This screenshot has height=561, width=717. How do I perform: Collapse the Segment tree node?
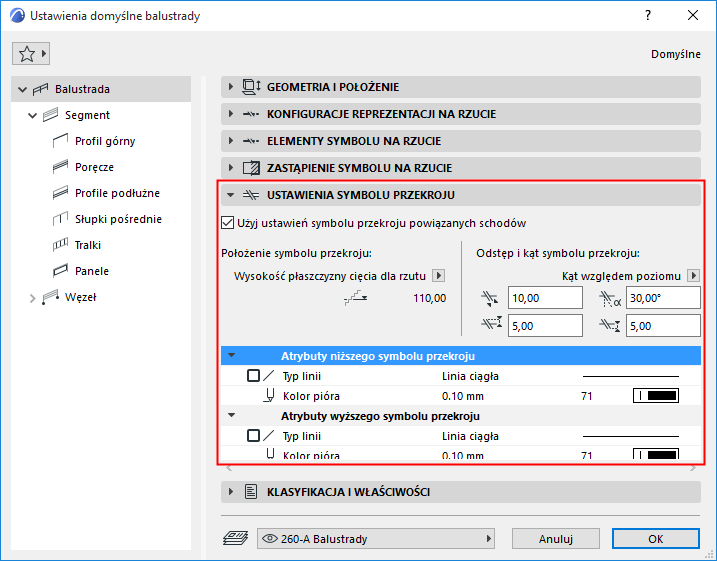point(32,115)
